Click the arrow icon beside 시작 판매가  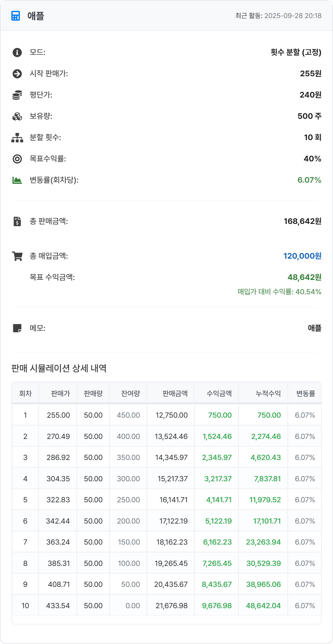point(17,74)
